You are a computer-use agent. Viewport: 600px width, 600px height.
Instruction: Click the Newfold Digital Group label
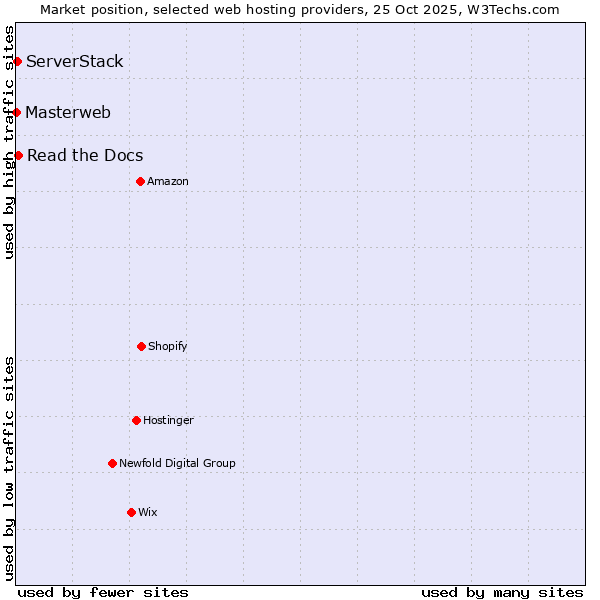177,463
